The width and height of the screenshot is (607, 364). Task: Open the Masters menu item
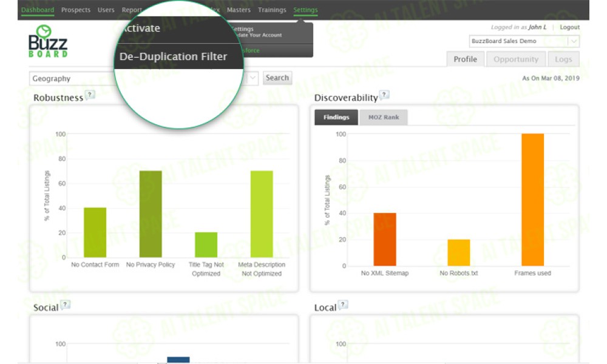[x=239, y=10]
